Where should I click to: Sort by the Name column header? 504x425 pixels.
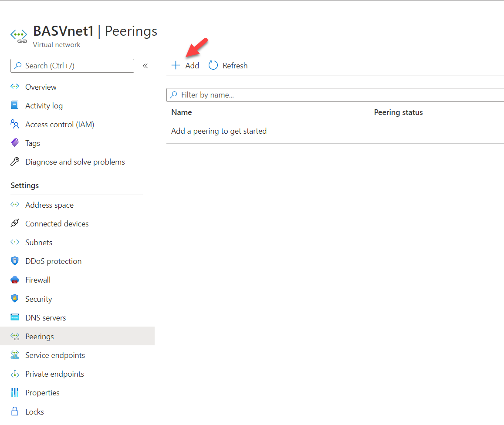tap(182, 112)
